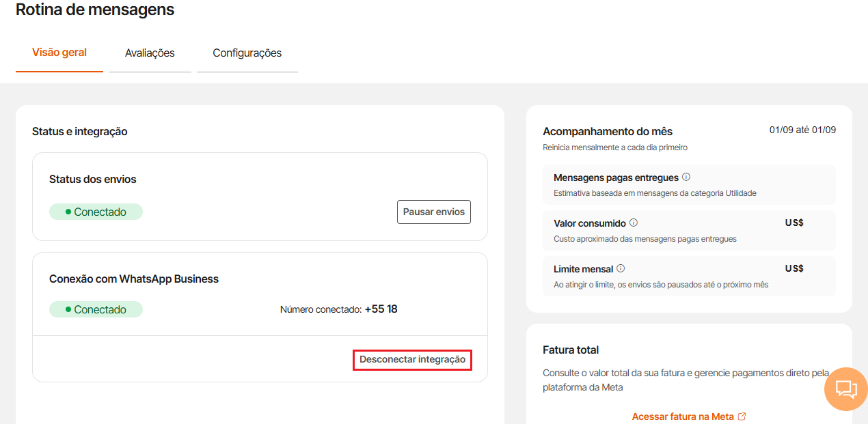Click the Fatura total heading
The height and width of the screenshot is (424, 868).
coord(571,350)
